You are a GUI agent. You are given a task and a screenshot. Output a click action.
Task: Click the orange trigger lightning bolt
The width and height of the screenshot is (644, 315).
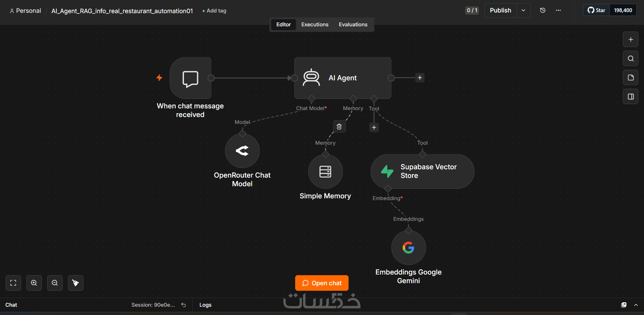pyautogui.click(x=159, y=78)
